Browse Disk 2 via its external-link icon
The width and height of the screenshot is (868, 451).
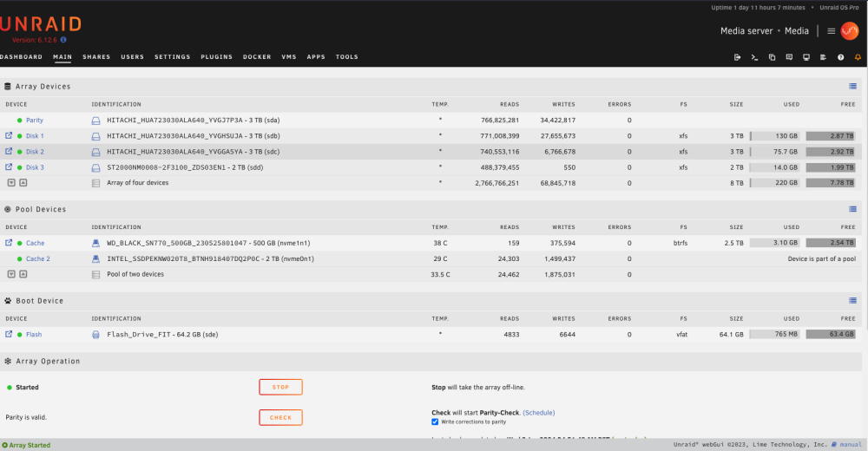[9, 151]
